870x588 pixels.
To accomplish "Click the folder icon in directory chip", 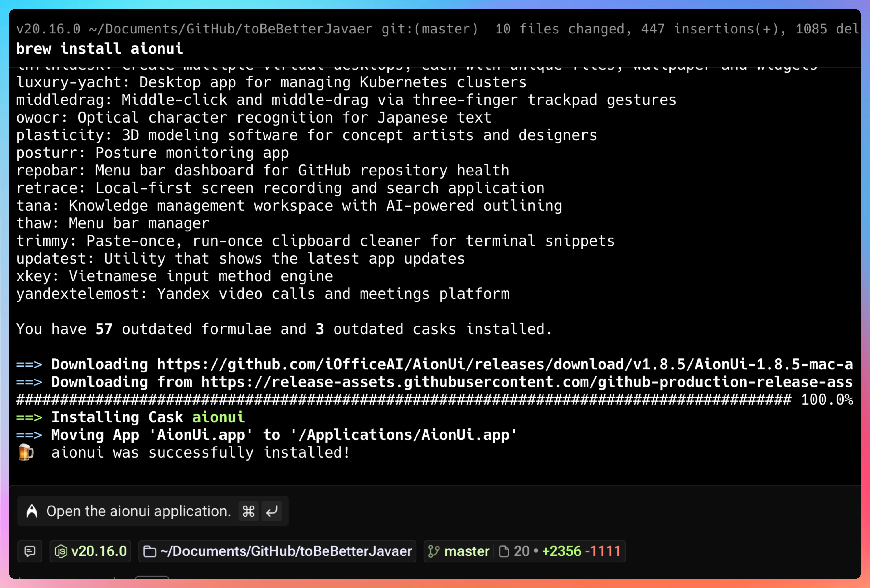I will [x=150, y=551].
